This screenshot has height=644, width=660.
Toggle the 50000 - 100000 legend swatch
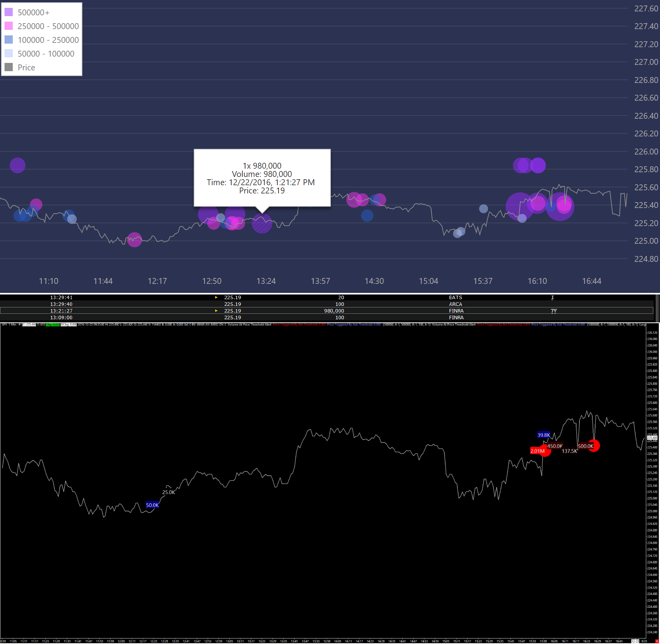[x=9, y=53]
